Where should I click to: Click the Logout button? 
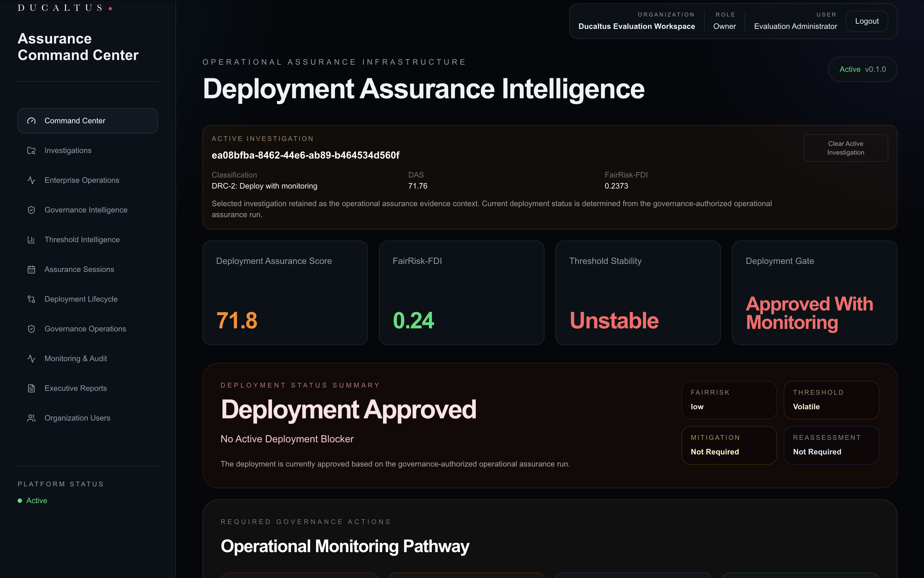click(867, 21)
